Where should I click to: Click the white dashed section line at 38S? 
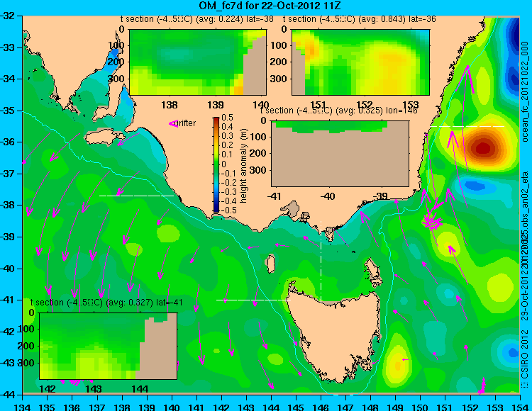pyautogui.click(x=136, y=196)
